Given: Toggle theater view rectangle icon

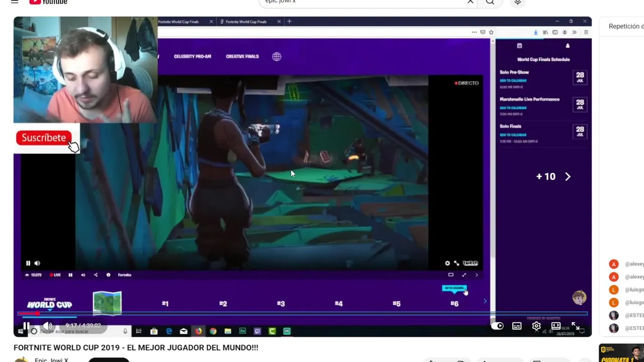Looking at the screenshot, I should click(x=451, y=275).
